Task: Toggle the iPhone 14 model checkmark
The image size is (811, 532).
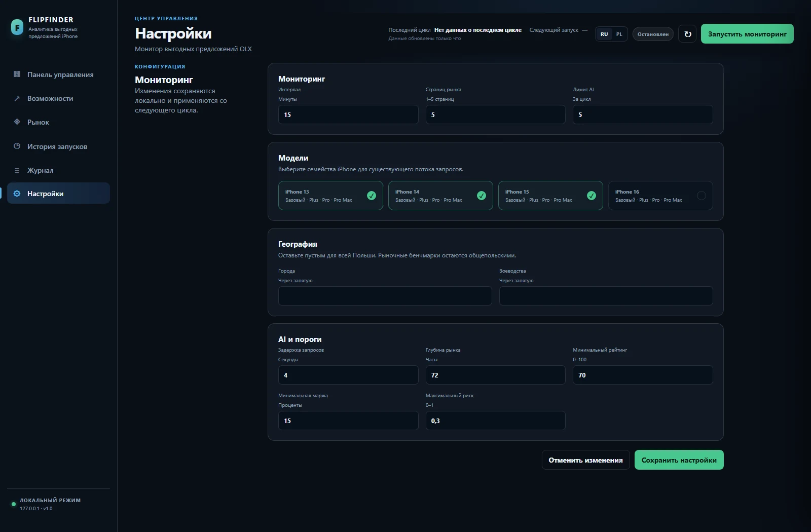Action: pos(482,196)
